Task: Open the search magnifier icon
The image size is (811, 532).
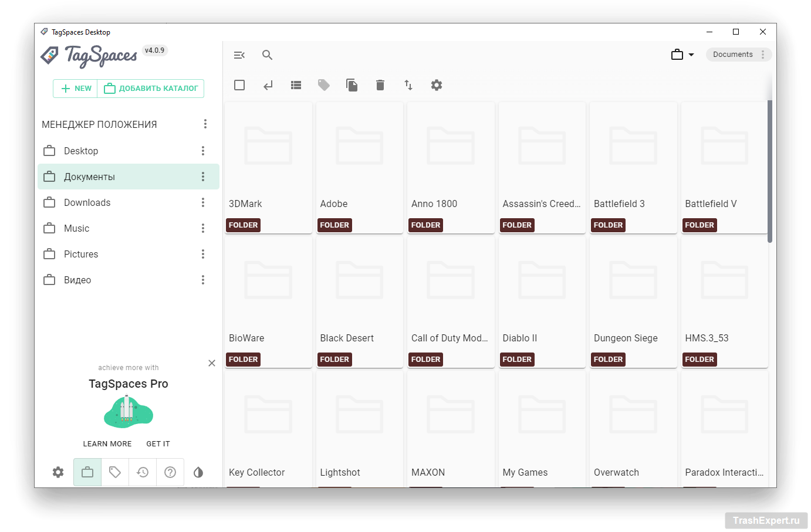Action: tap(267, 55)
